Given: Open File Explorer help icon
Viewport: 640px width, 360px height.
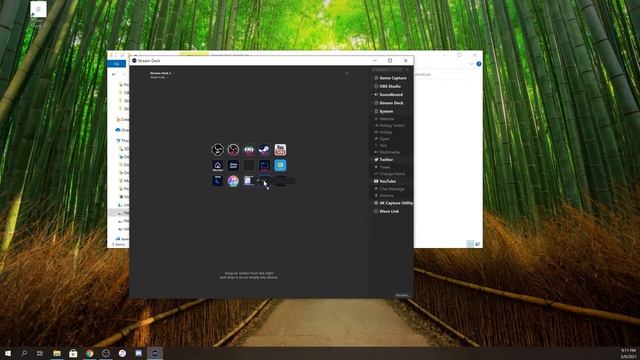Looking at the screenshot, I should pyautogui.click(x=479, y=64).
